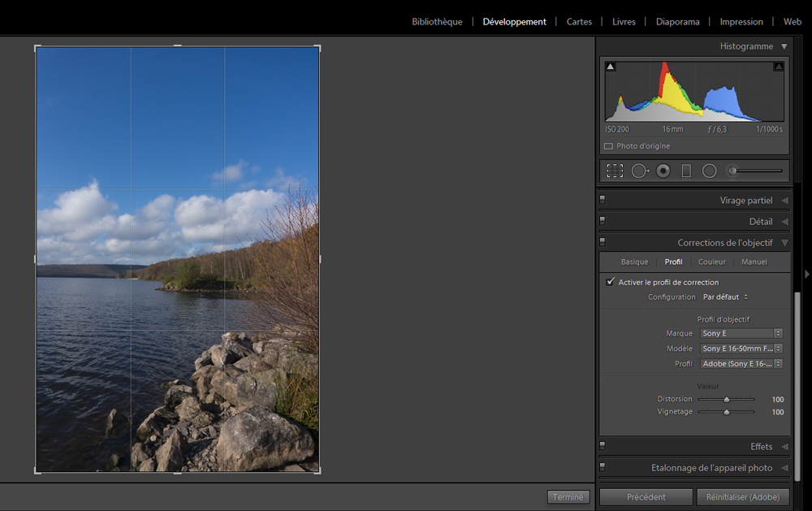
Task: Click the lake photo inside the crop frame
Action: point(177,259)
